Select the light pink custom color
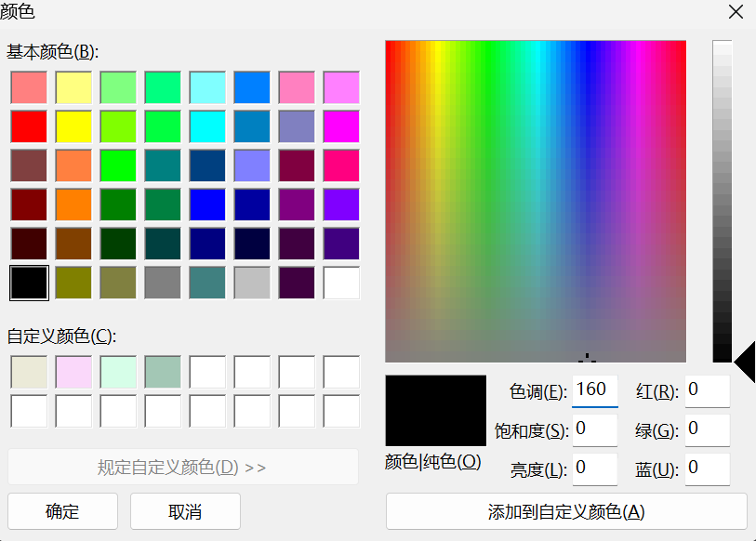Screen dimensions: 756x541 click(73, 372)
